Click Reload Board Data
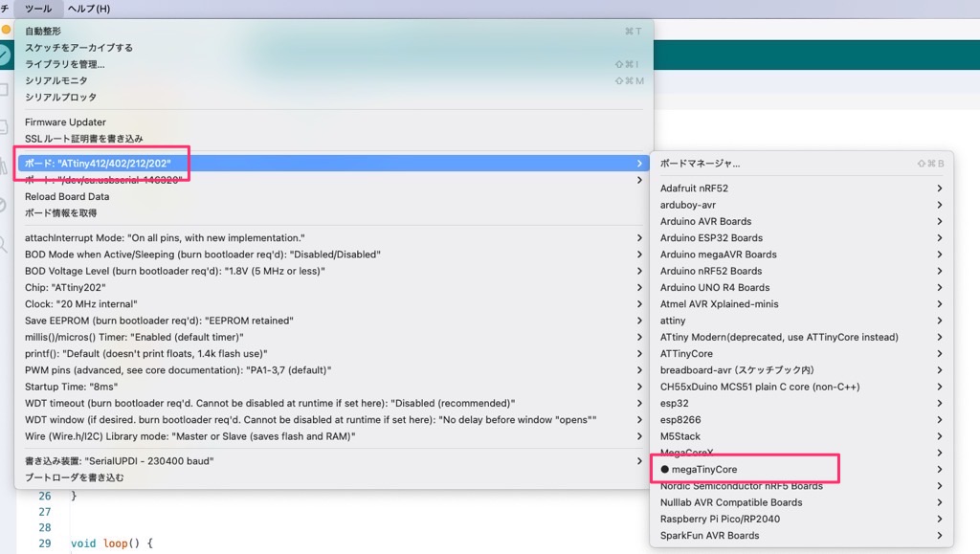Viewport: 980px width, 554px height. point(67,196)
